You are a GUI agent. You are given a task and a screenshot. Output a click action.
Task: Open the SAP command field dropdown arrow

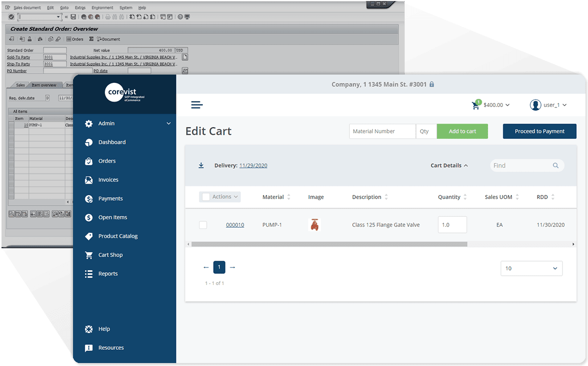point(58,17)
